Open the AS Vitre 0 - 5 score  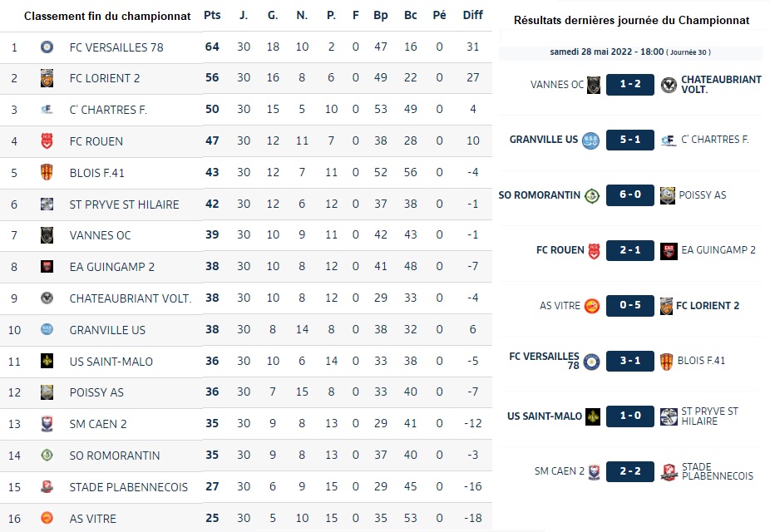point(629,306)
